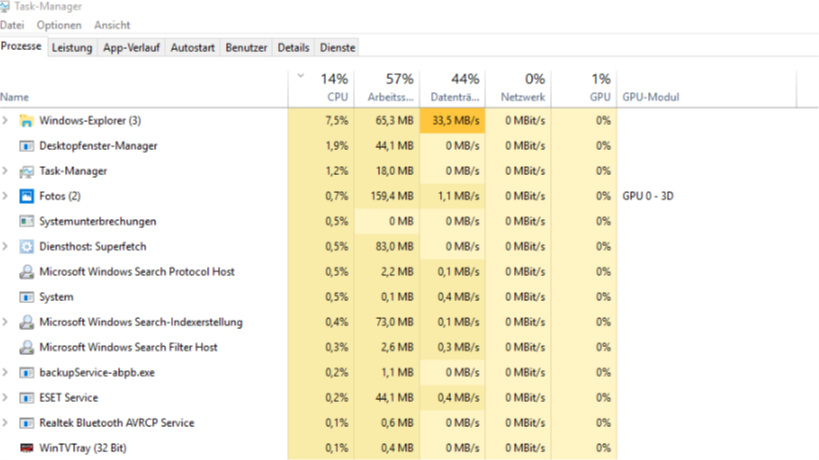Select the Desktopfenster-Manager process name

(98, 146)
